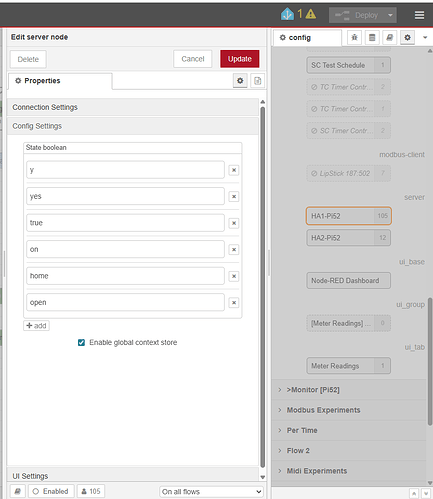Click the 'true' state boolean input field
Image resolution: width=433 pixels, height=499 pixels.
125,223
